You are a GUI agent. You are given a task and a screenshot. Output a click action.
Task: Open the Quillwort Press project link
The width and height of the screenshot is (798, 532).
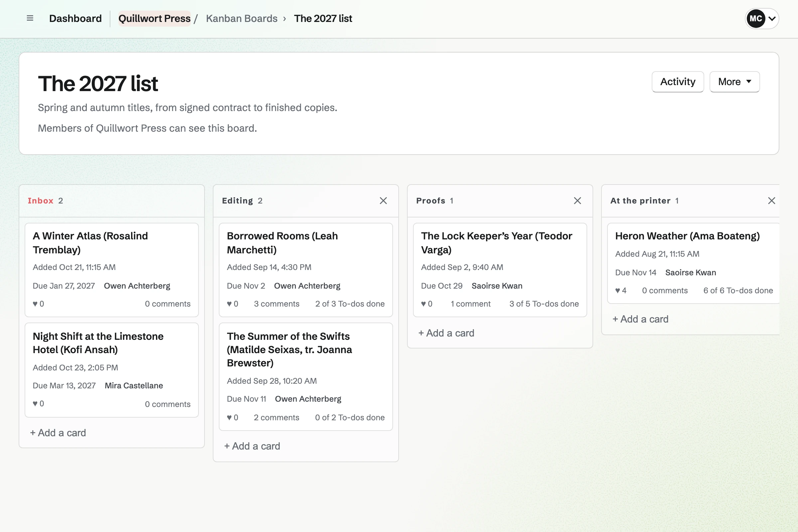(x=154, y=18)
